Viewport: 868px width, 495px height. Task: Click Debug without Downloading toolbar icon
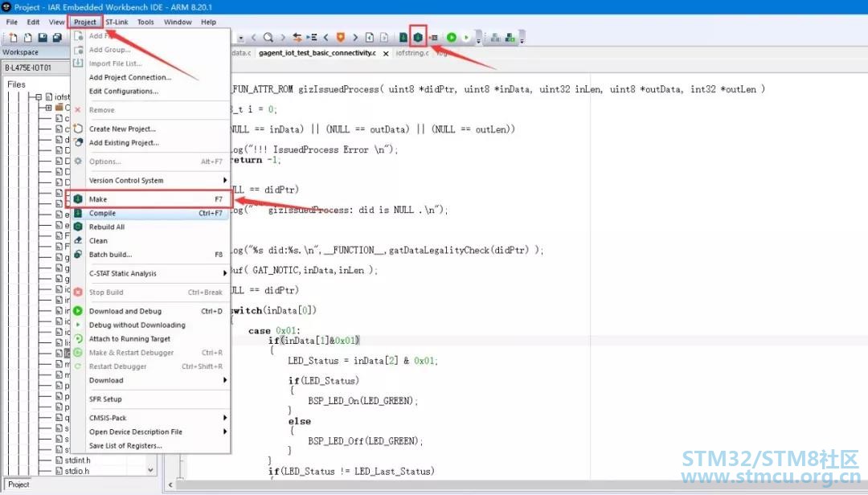466,38
